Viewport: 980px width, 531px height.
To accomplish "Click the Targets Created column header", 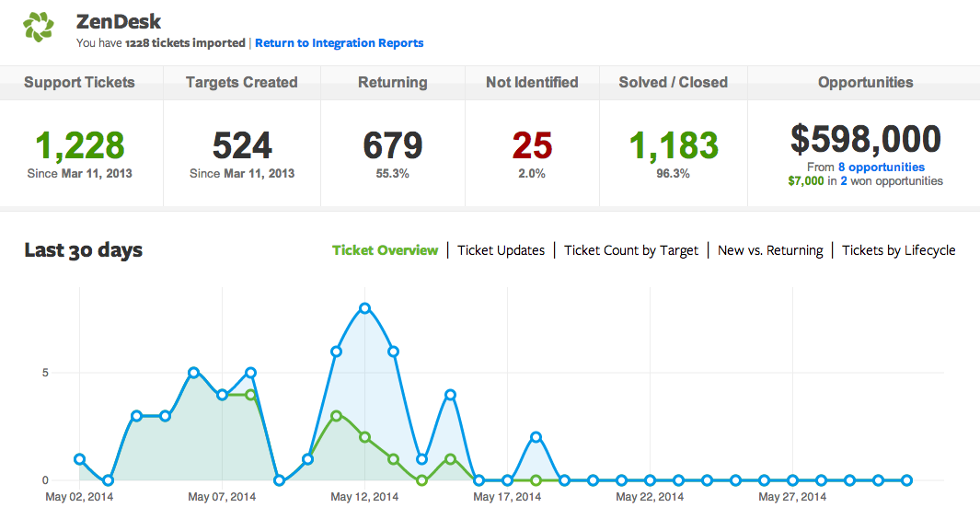I will pos(242,83).
